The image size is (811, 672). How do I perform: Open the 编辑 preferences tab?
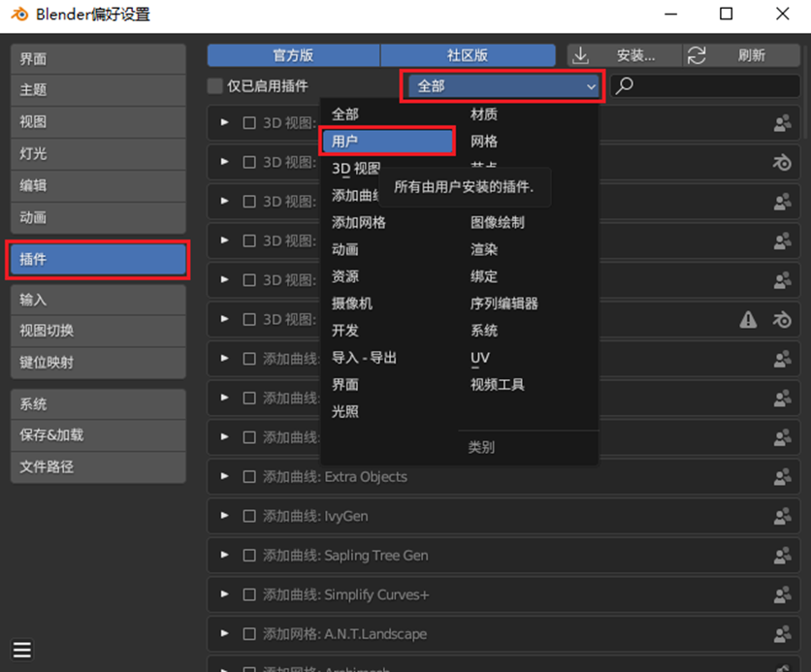98,185
